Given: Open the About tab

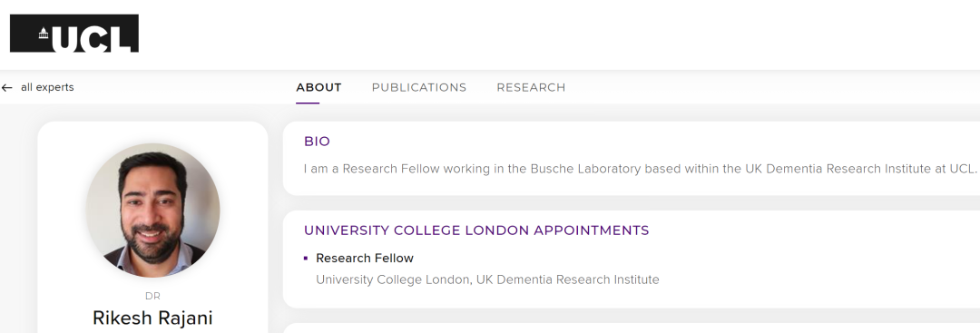Looking at the screenshot, I should (318, 87).
